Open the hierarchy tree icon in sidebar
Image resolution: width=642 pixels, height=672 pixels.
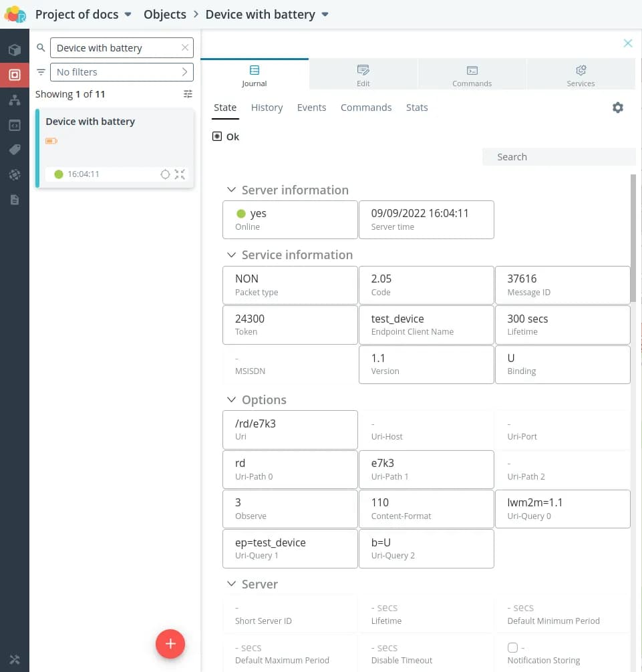point(15,100)
